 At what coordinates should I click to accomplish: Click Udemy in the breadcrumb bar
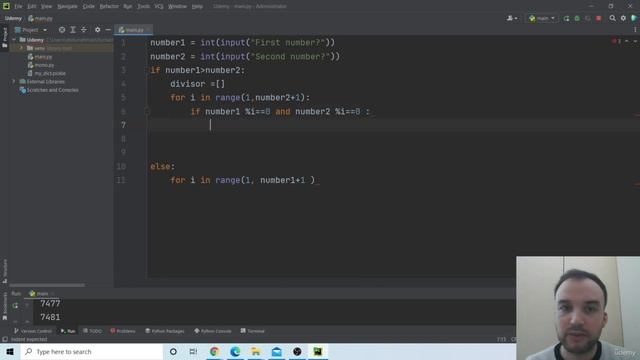point(13,18)
